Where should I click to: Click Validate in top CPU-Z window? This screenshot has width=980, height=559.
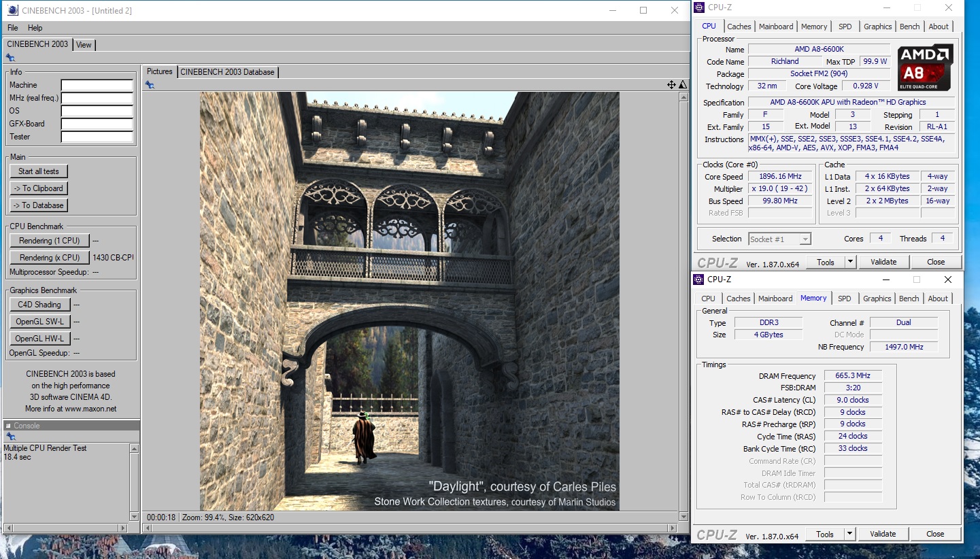tap(883, 262)
